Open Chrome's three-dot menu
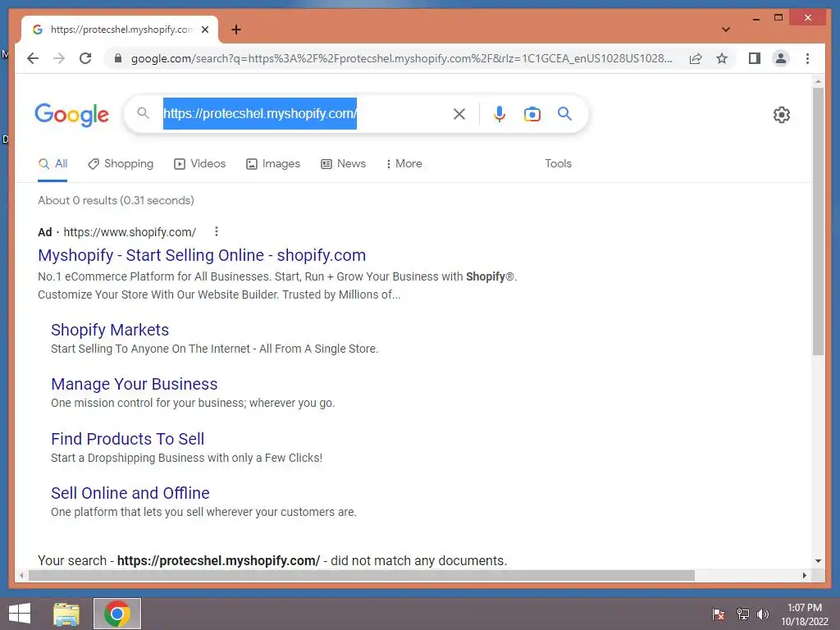This screenshot has height=630, width=840. [x=807, y=58]
